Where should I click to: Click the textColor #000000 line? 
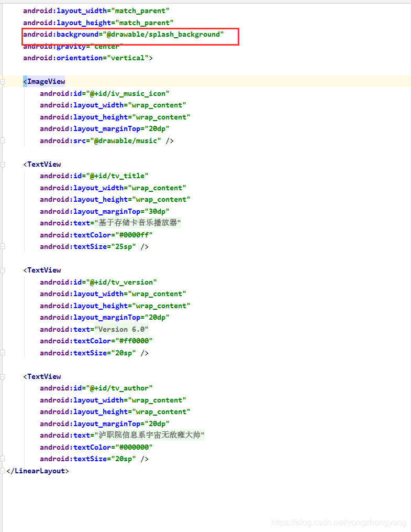(96, 447)
